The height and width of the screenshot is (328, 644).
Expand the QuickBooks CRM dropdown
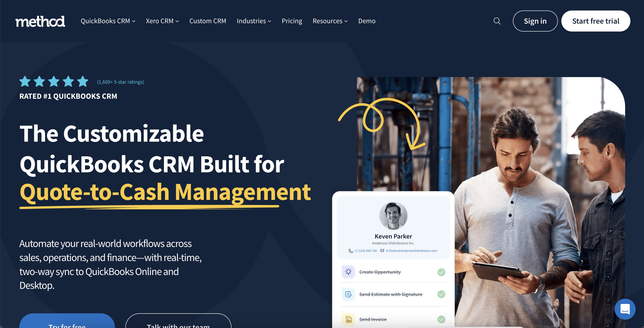click(108, 21)
